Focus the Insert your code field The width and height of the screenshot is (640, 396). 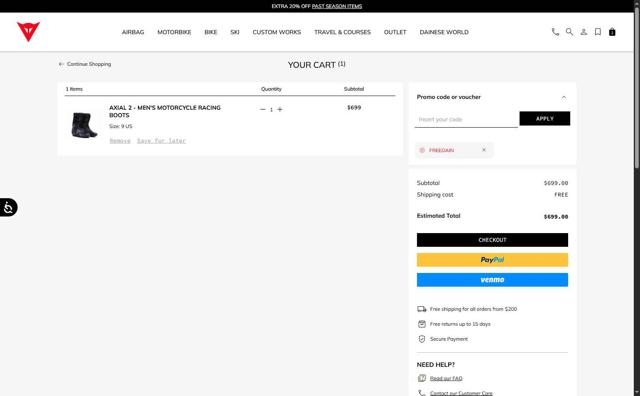[x=466, y=119]
